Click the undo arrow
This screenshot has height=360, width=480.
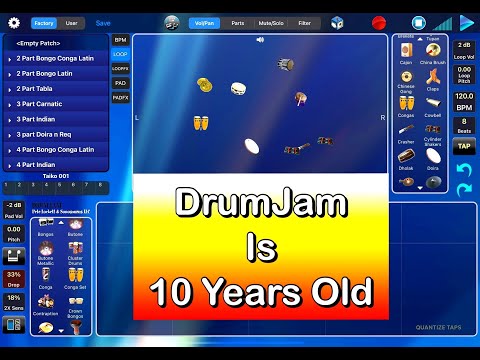click(x=464, y=170)
